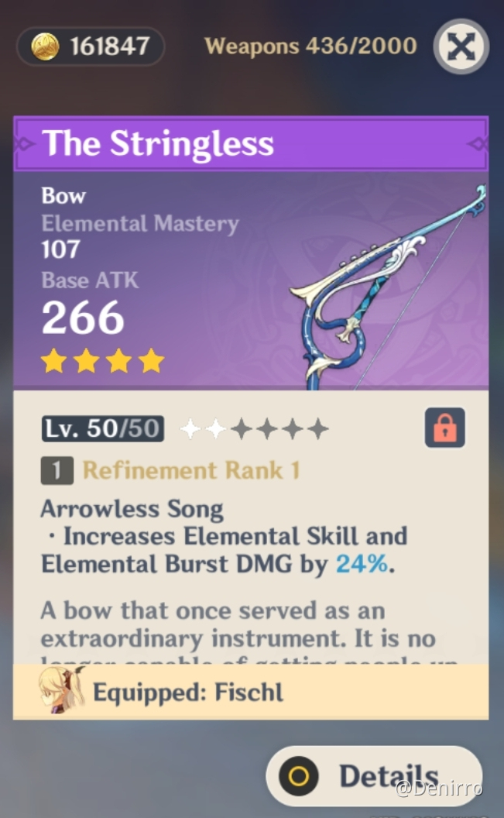Click the Refinement Rank 1 badge
Screen dimensions: 504x818
coord(57,470)
